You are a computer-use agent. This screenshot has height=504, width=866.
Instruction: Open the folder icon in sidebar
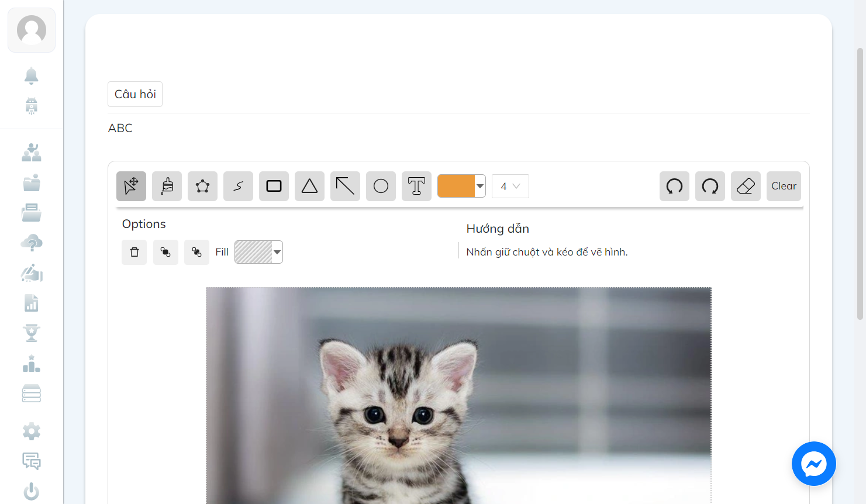coord(32,183)
